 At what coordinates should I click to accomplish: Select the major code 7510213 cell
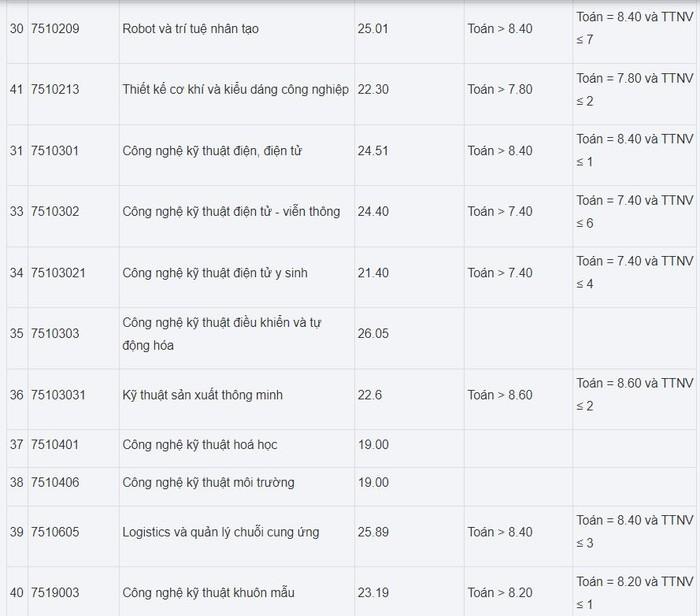[x=55, y=89]
